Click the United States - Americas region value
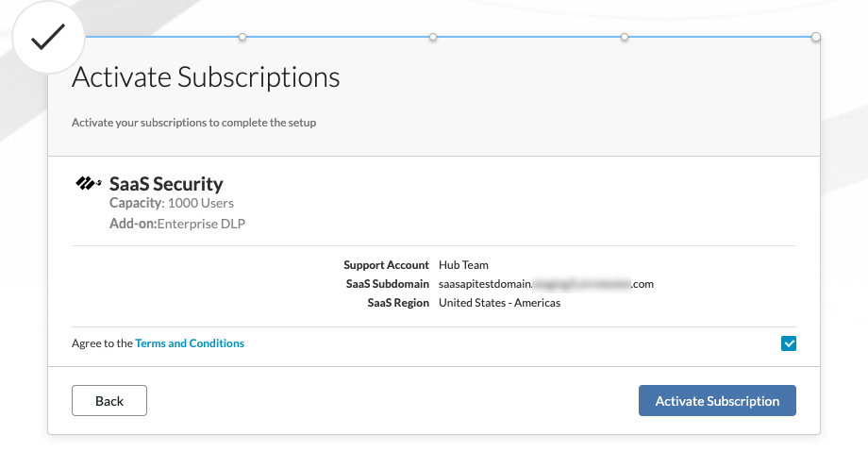The width and height of the screenshot is (868, 468). coord(500,303)
